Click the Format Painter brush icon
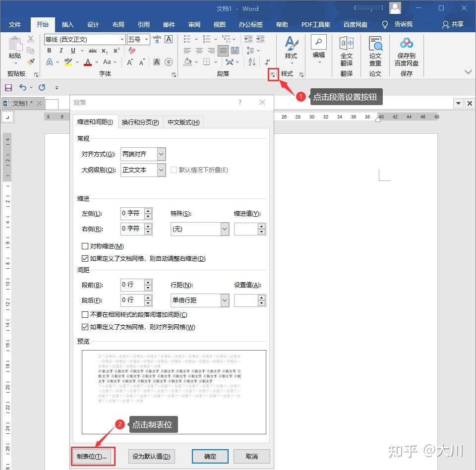The image size is (476, 470). tap(31, 61)
